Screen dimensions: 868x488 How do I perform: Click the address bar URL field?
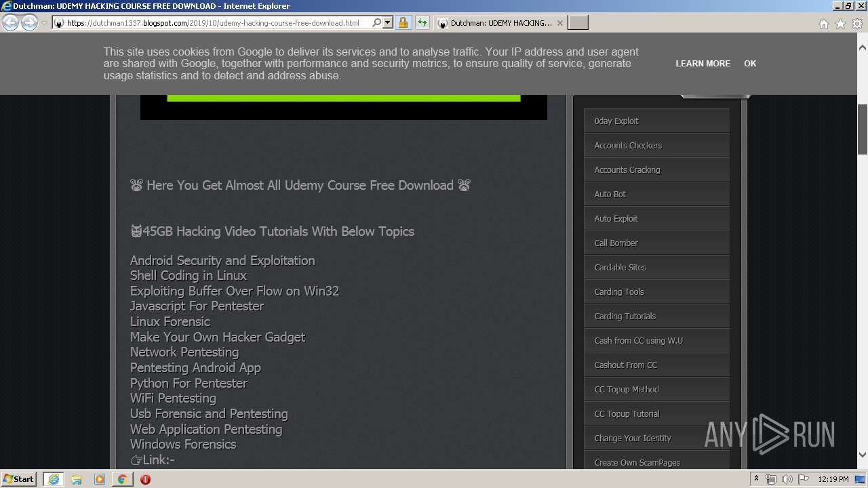pyautogui.click(x=218, y=23)
